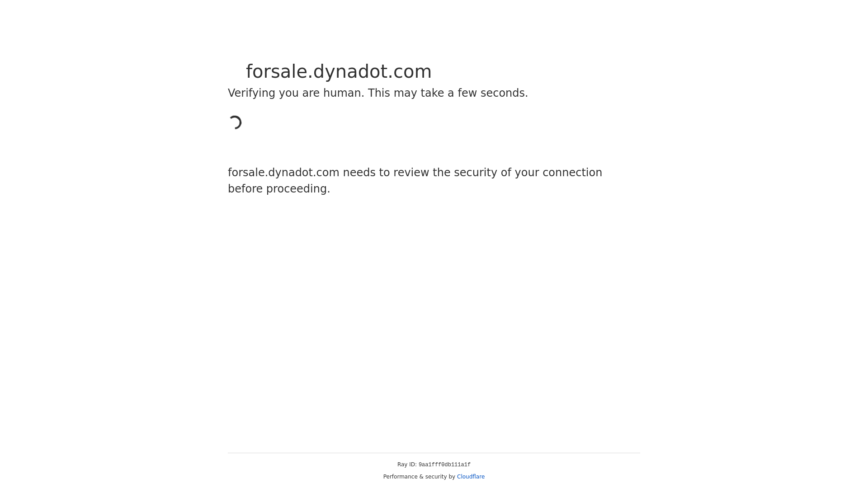
Task: Click the forsale.dynadot.com page heading
Action: [x=339, y=71]
